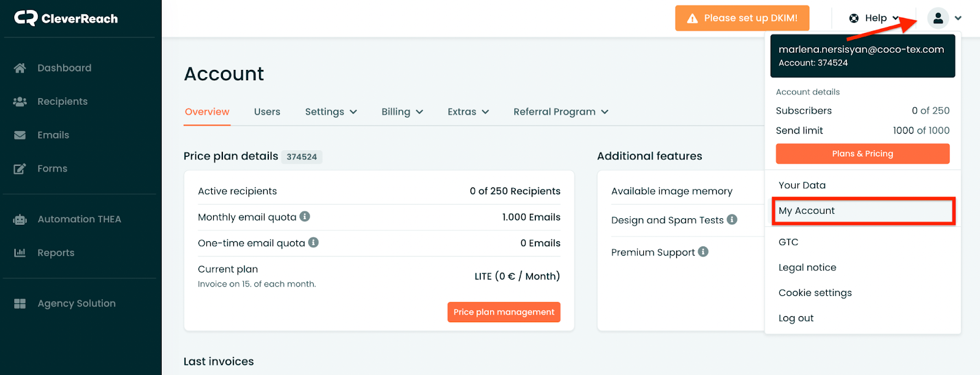Expand the Billing dropdown chevron
This screenshot has height=375, width=980.
click(420, 112)
